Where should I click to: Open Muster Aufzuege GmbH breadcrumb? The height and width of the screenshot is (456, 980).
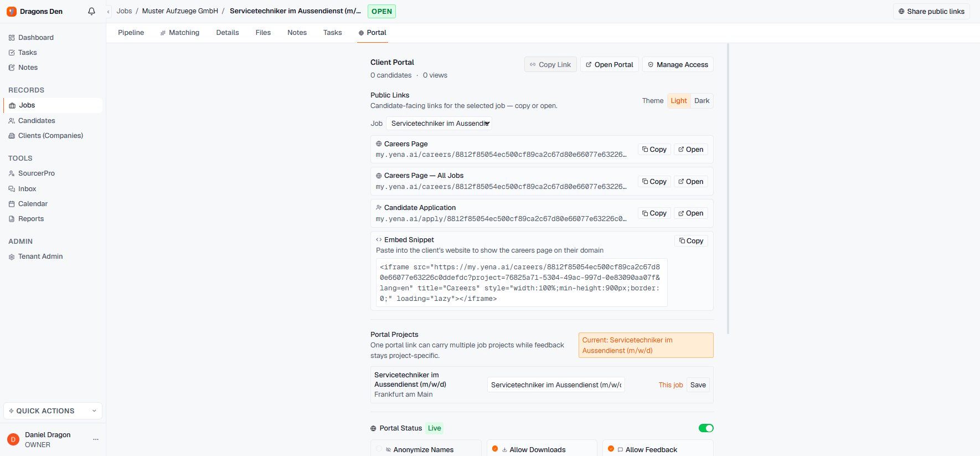tap(180, 11)
